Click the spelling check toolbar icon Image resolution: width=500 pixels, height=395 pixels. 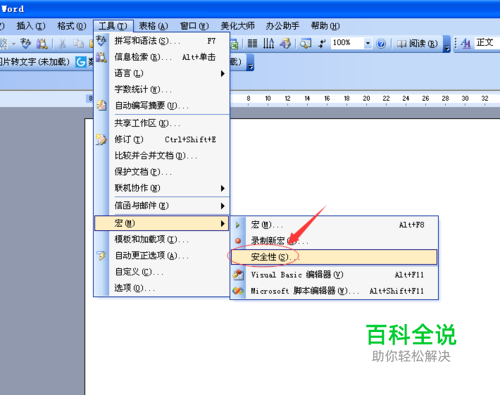point(25,43)
